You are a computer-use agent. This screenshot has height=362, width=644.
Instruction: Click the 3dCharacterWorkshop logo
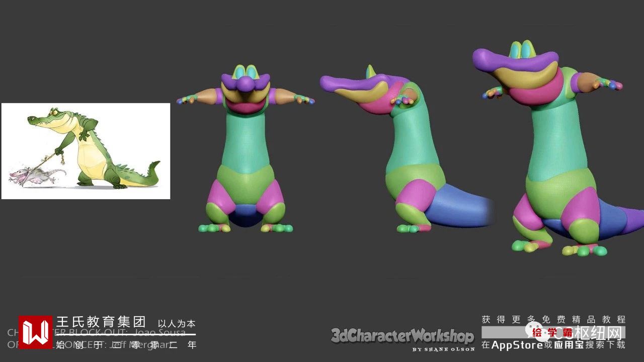coord(402,335)
